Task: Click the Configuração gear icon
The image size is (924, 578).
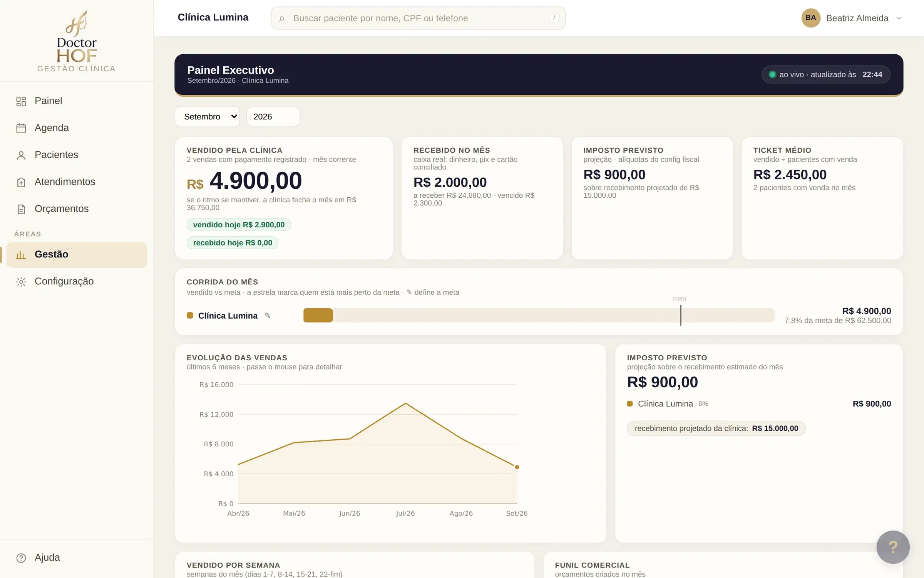Action: point(21,282)
